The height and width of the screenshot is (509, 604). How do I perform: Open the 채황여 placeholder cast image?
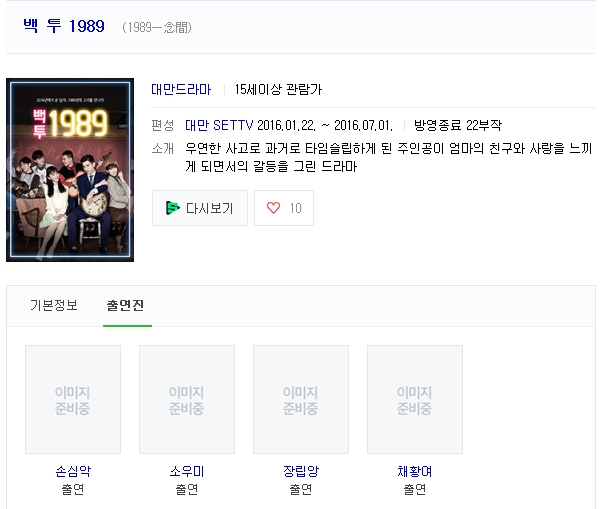coord(415,400)
